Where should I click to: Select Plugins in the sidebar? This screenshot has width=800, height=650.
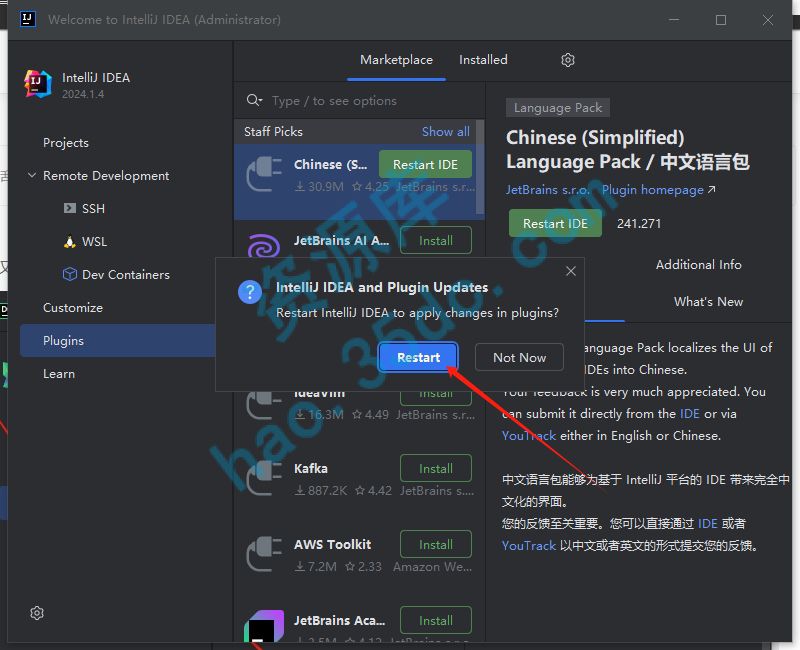point(118,340)
